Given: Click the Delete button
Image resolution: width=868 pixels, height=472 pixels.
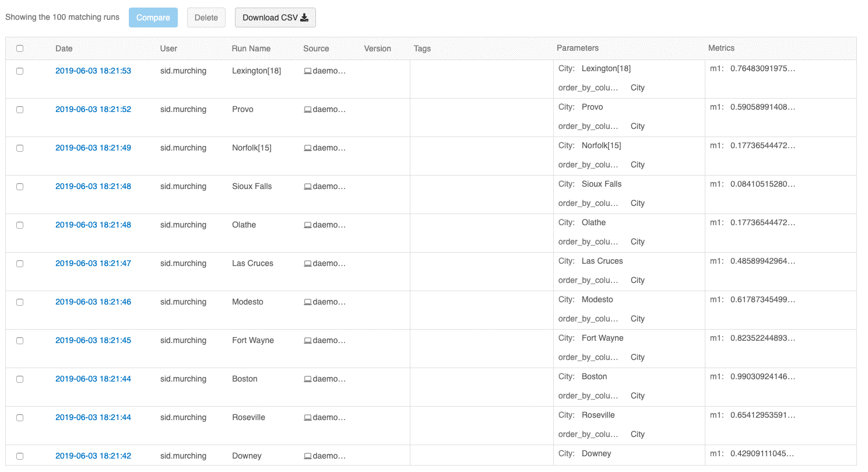Looking at the screenshot, I should tap(206, 18).
